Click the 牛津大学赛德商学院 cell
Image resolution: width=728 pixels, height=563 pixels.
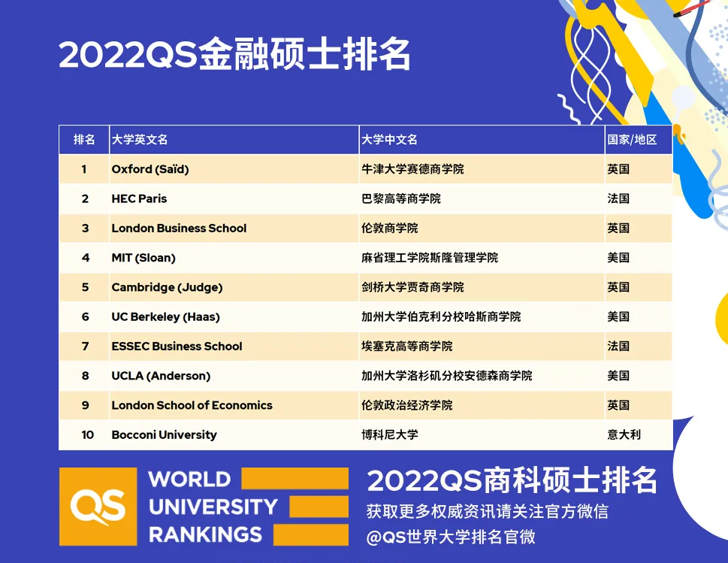coord(482,169)
